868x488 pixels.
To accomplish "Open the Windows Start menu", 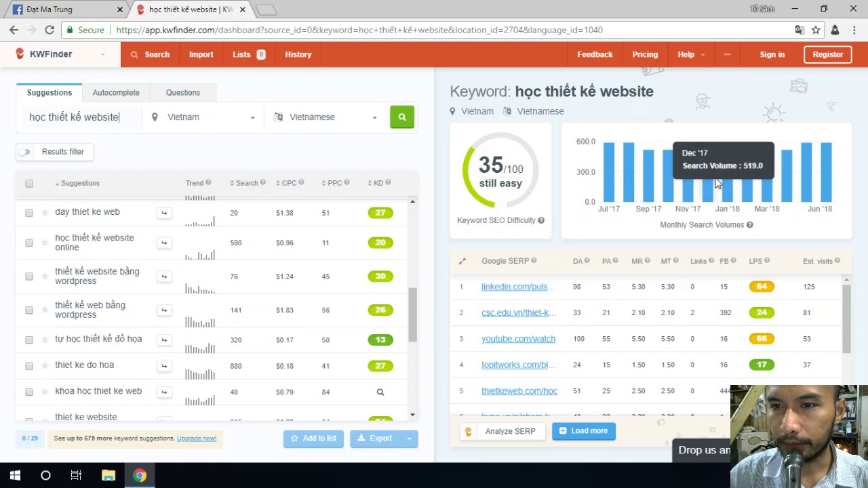I will (15, 475).
